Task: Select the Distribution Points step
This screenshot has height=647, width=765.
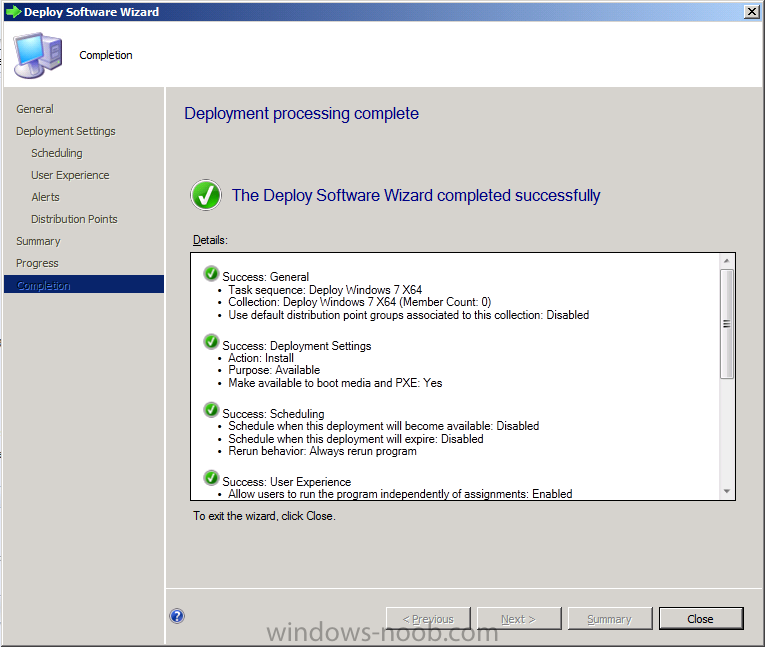Action: [x=74, y=219]
